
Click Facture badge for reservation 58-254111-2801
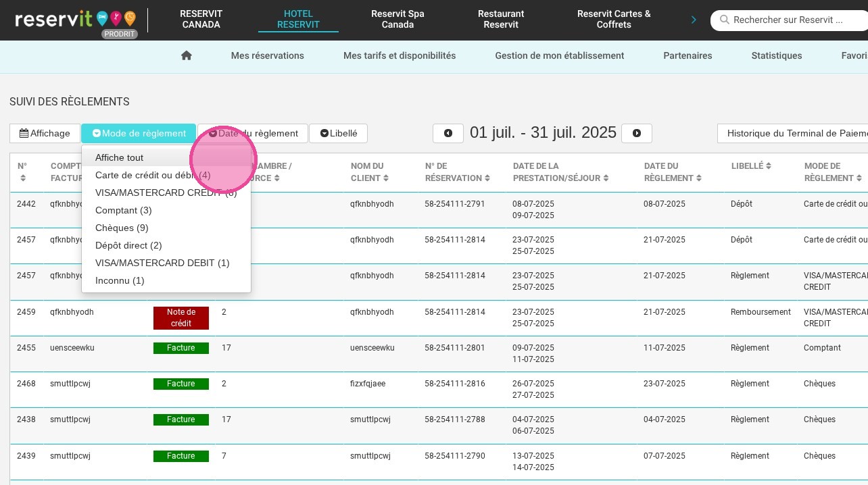181,348
